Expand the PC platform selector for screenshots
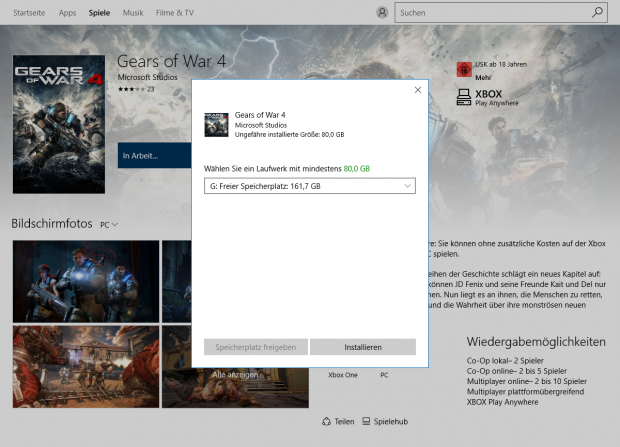Screen dimensions: 620x447 point(109,225)
